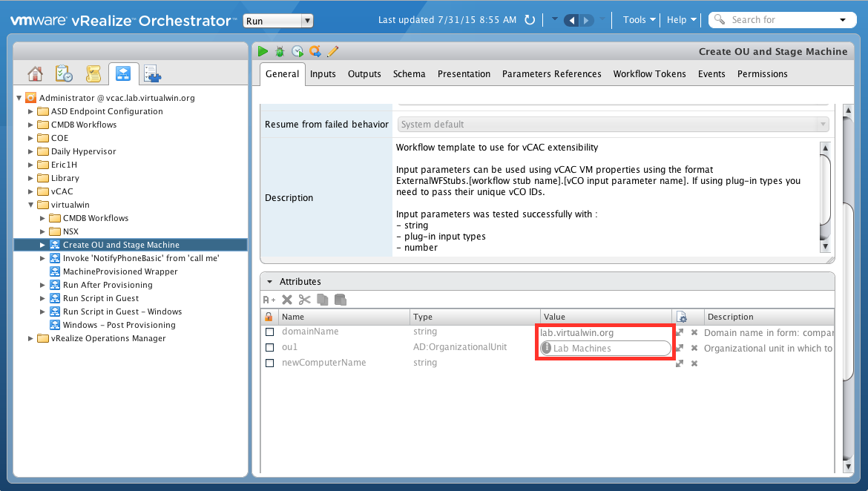Screen dimensions: 868x491
Task: Click the expand-arrows icon for ou1 row
Action: click(680, 348)
